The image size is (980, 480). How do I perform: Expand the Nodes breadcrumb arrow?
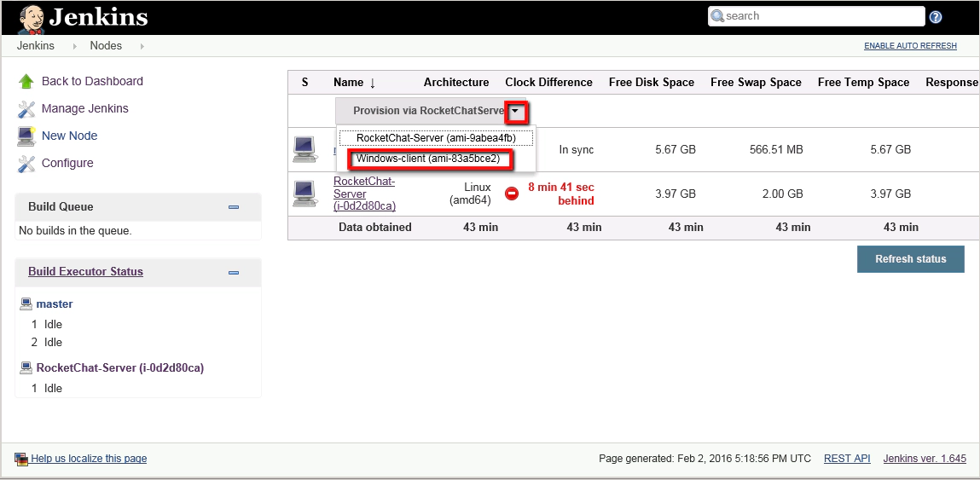(142, 46)
